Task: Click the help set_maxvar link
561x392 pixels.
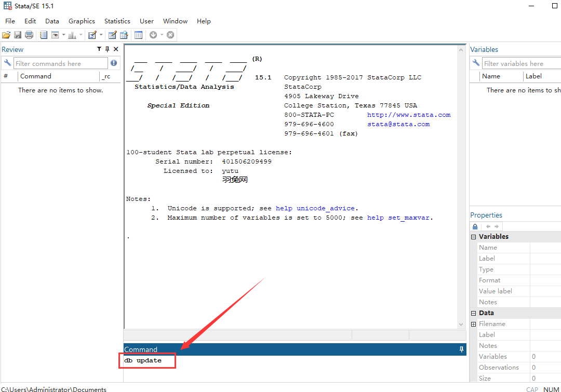Action: pyautogui.click(x=398, y=218)
